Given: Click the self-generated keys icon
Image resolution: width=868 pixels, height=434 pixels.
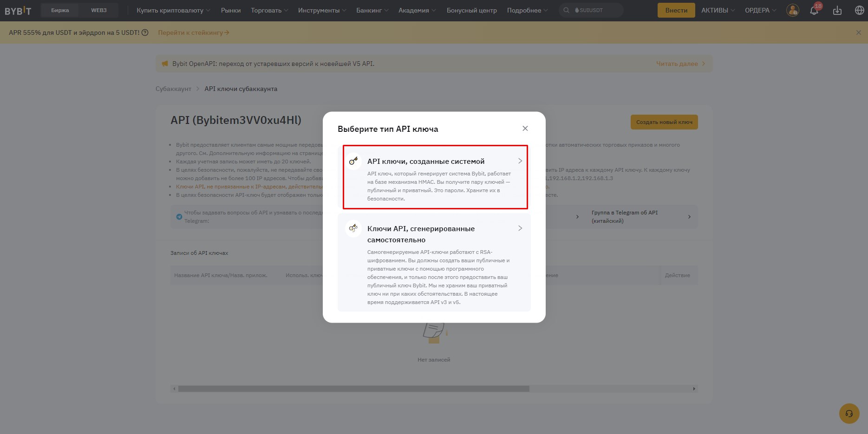Looking at the screenshot, I should click(x=353, y=228).
